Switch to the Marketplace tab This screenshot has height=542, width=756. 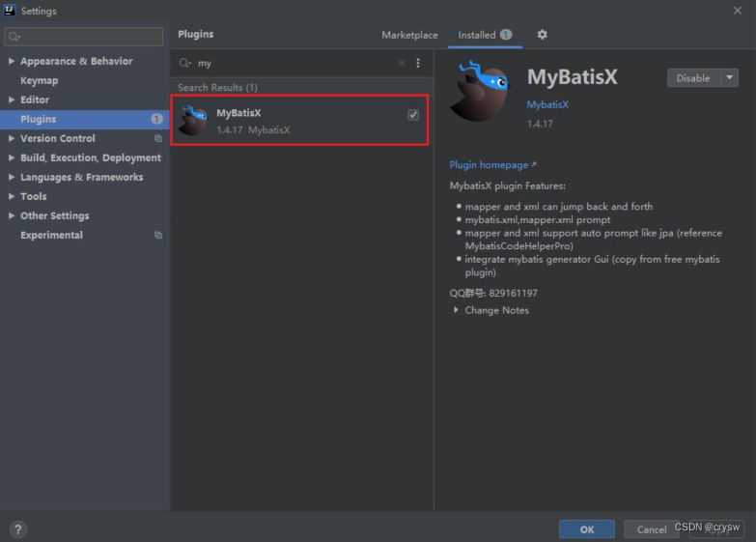click(x=409, y=35)
